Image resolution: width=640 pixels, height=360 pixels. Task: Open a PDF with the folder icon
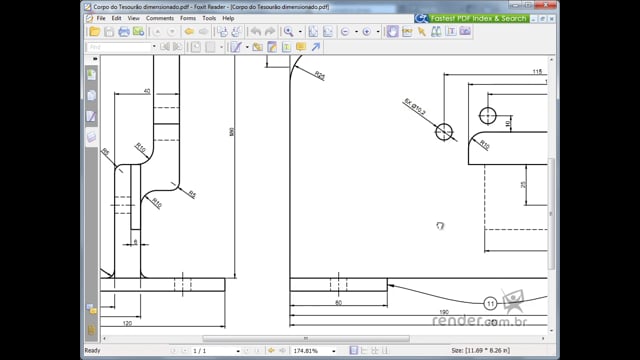pyautogui.click(x=94, y=31)
